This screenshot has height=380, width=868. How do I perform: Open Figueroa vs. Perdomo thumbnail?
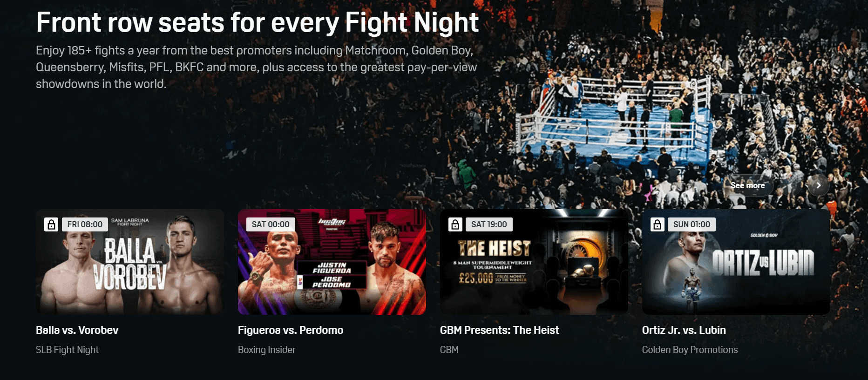(332, 262)
